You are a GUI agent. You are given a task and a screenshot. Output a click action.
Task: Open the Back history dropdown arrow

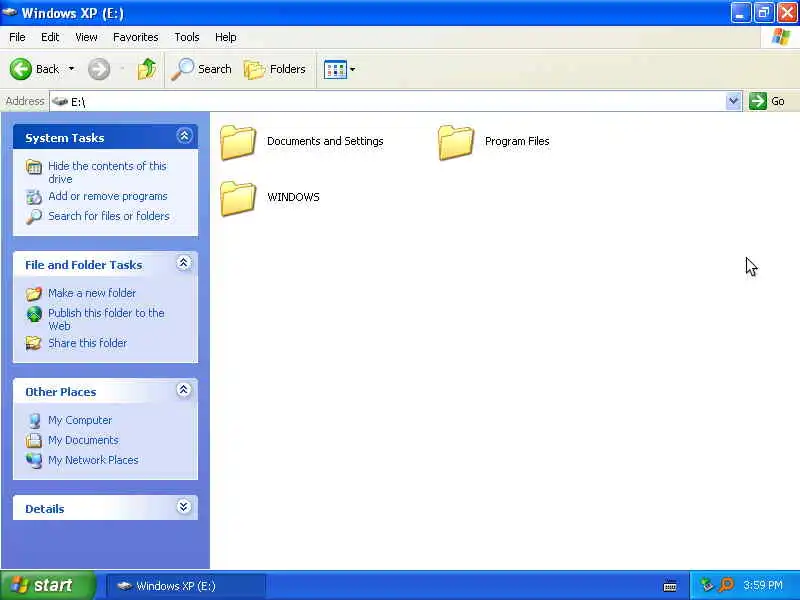71,69
